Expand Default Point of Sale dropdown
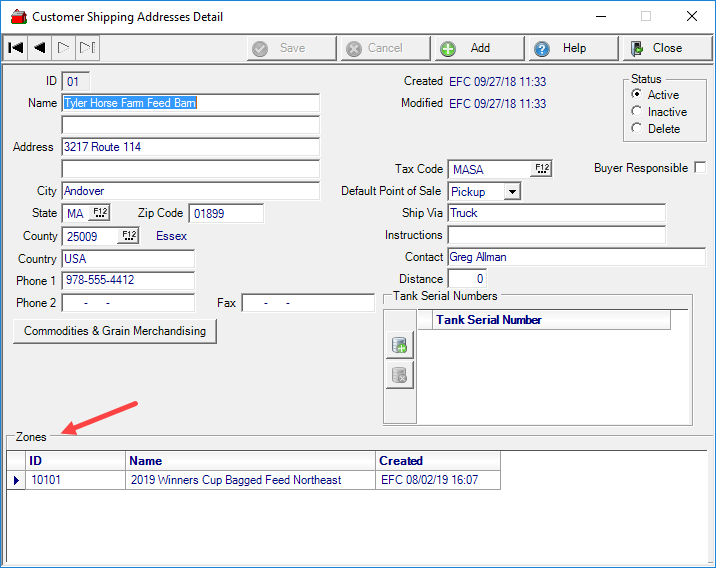 pos(511,191)
